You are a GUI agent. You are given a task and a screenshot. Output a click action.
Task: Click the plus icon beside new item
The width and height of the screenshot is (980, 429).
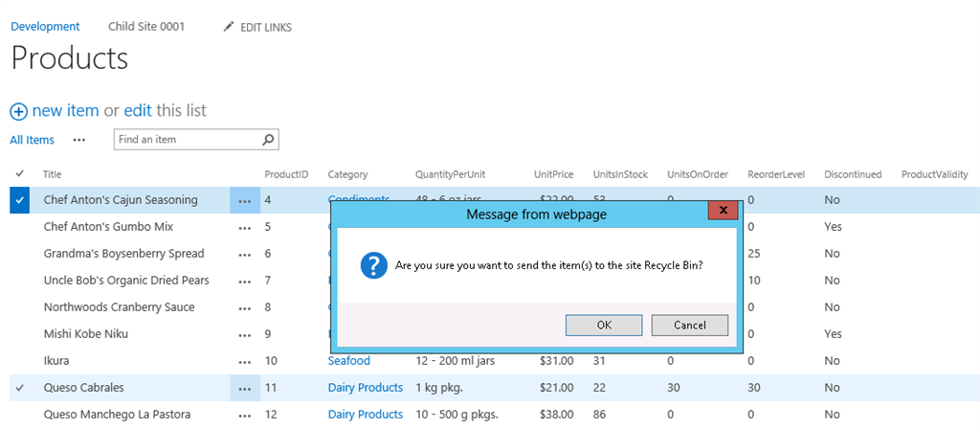[x=19, y=111]
